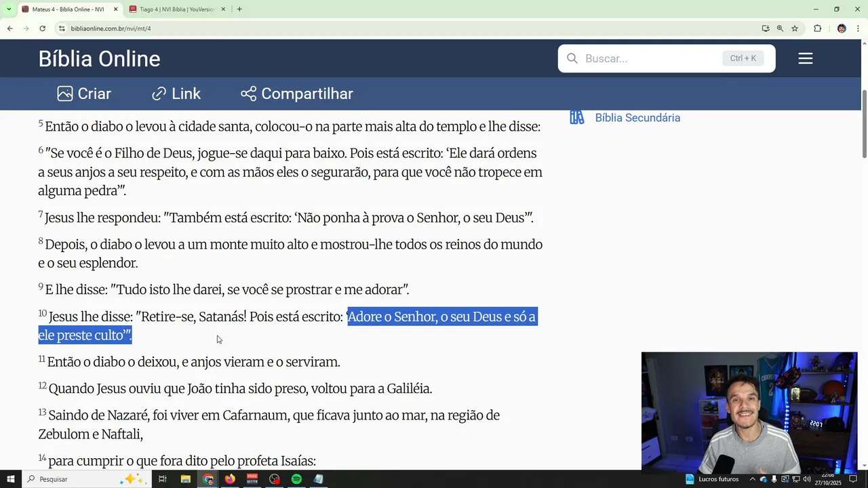
Task: Go forward in browser history
Action: (x=26, y=28)
